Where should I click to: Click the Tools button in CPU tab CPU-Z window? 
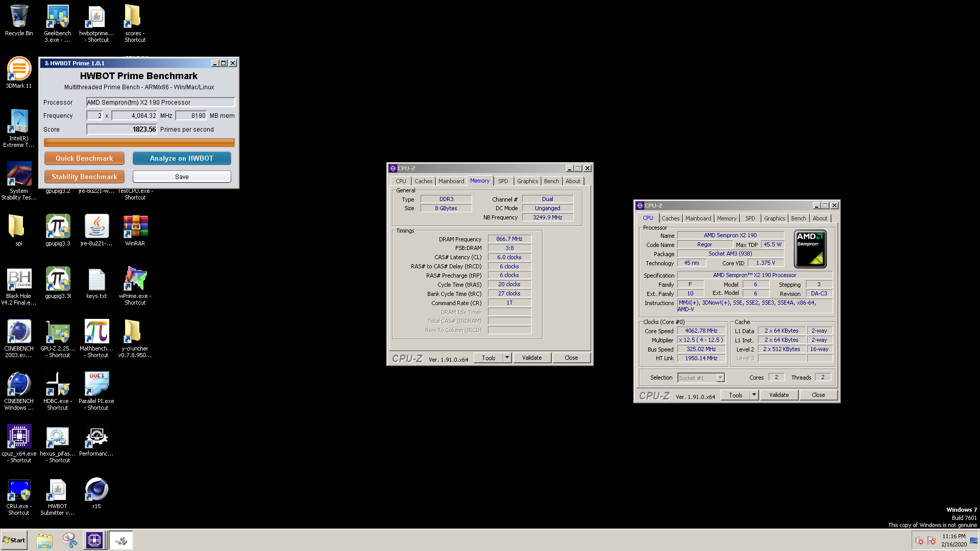click(736, 395)
